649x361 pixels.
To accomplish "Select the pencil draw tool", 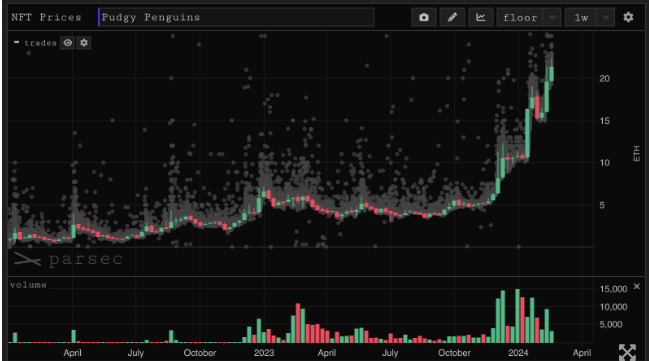I will [x=452, y=17].
